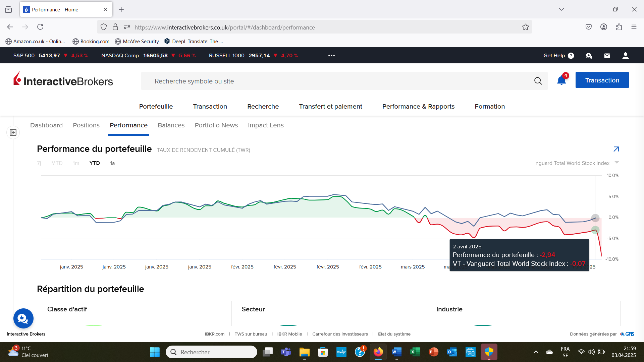Open the Booking.com bookmark
644x362 pixels.
tap(91, 42)
